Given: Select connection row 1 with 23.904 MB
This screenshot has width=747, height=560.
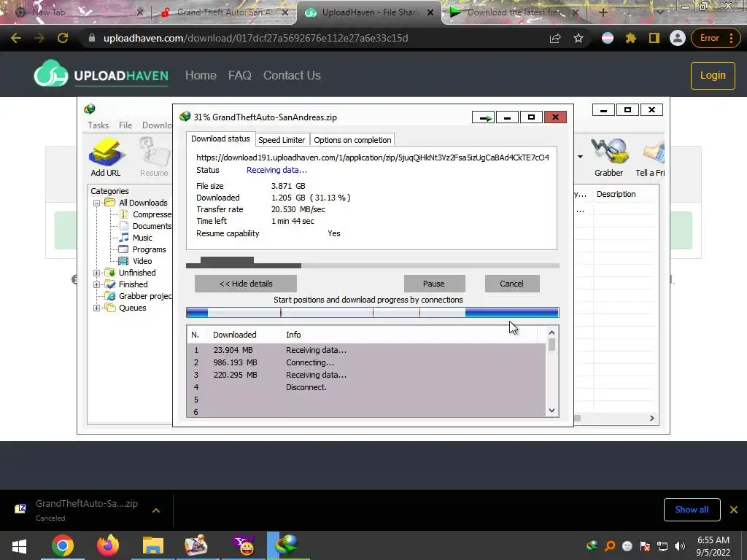Looking at the screenshot, I should pyautogui.click(x=367, y=350).
